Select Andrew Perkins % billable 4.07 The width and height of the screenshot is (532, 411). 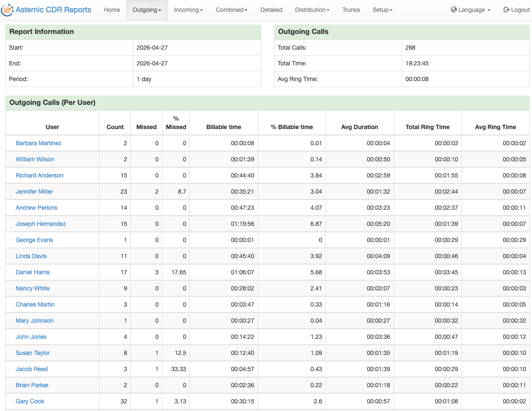316,208
